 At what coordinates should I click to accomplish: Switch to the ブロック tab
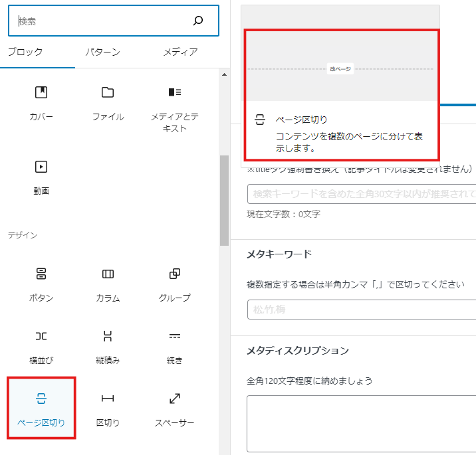25,52
